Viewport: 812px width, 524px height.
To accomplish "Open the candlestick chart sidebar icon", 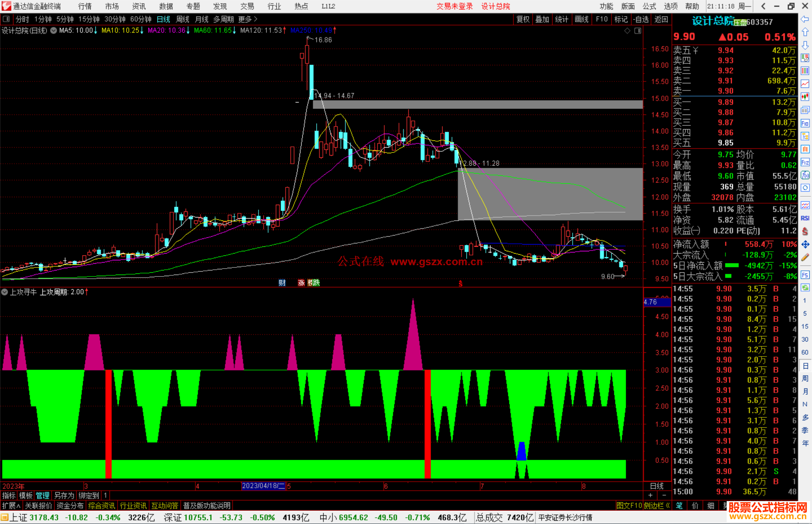I will point(805,97).
